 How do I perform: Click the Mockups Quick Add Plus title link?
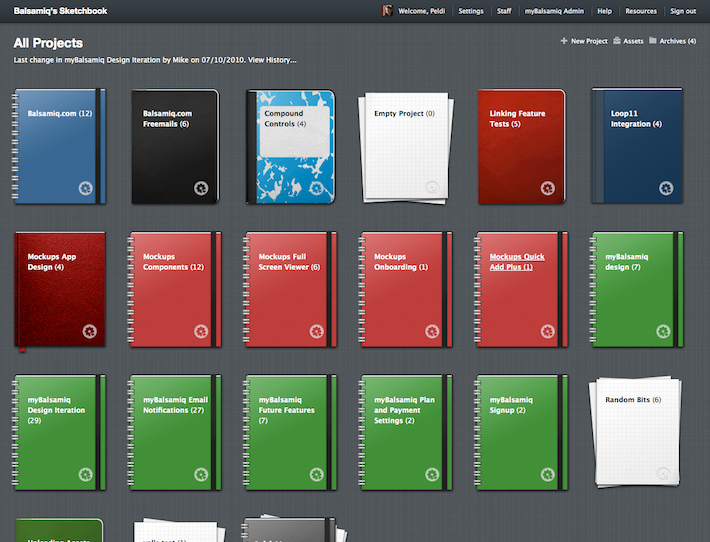click(517, 262)
